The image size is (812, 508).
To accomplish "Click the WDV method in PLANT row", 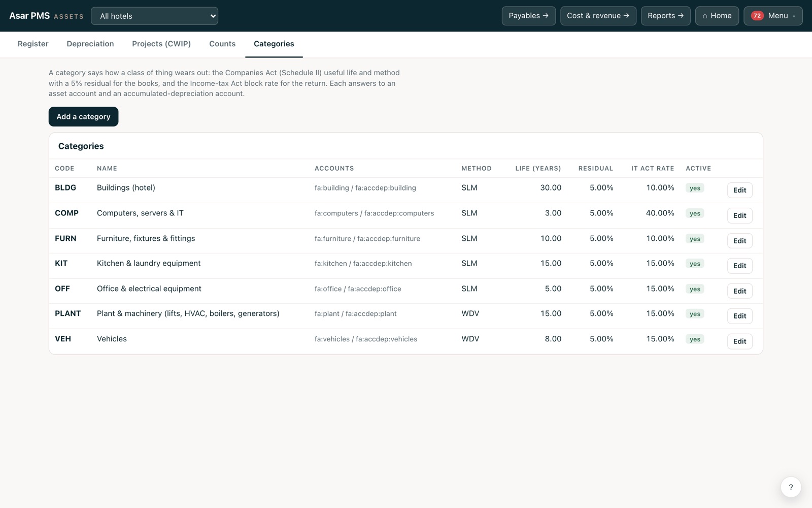I will coord(470,313).
